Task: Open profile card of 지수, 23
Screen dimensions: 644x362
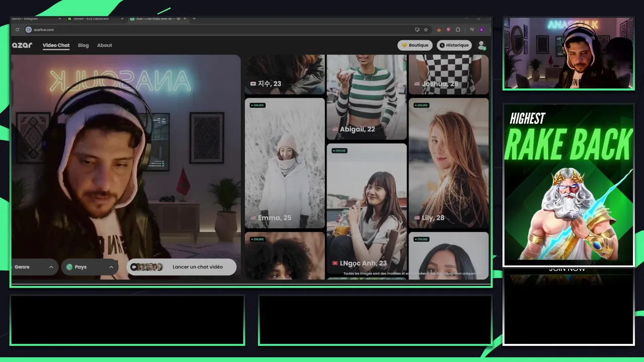Action: point(285,74)
